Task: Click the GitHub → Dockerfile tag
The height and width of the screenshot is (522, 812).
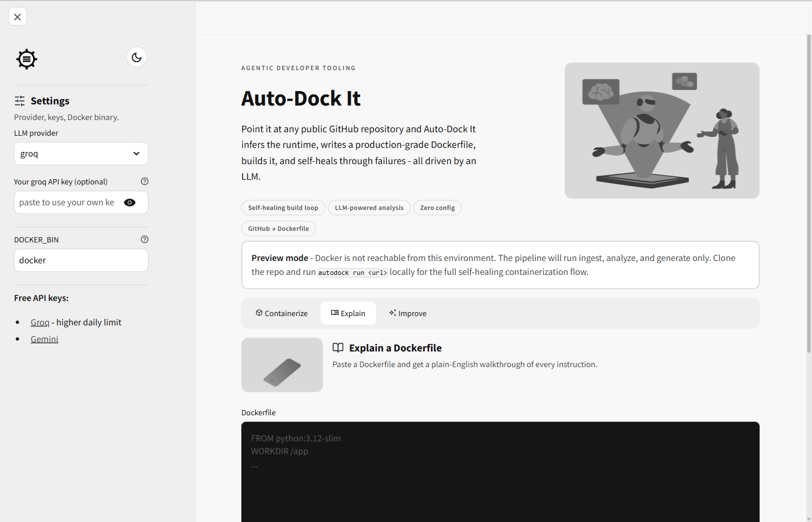Action: click(278, 229)
